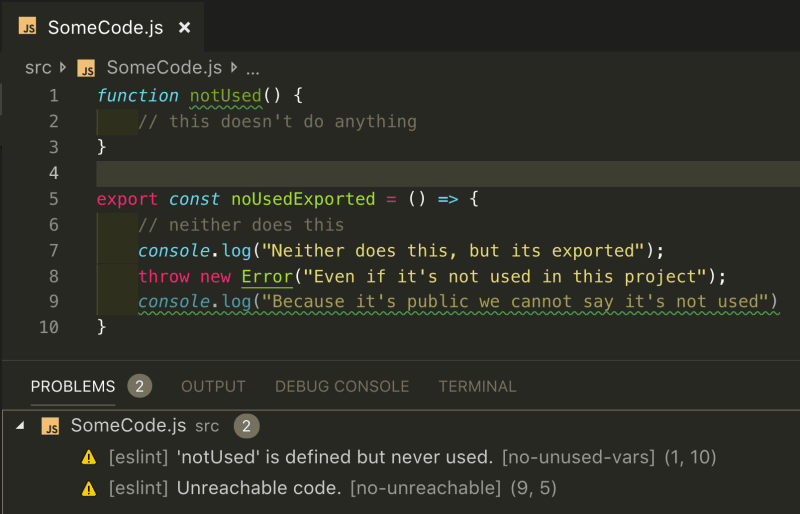Click the PROBLEMS count badge showing 2
The width and height of the screenshot is (800, 514).
pyautogui.click(x=140, y=386)
